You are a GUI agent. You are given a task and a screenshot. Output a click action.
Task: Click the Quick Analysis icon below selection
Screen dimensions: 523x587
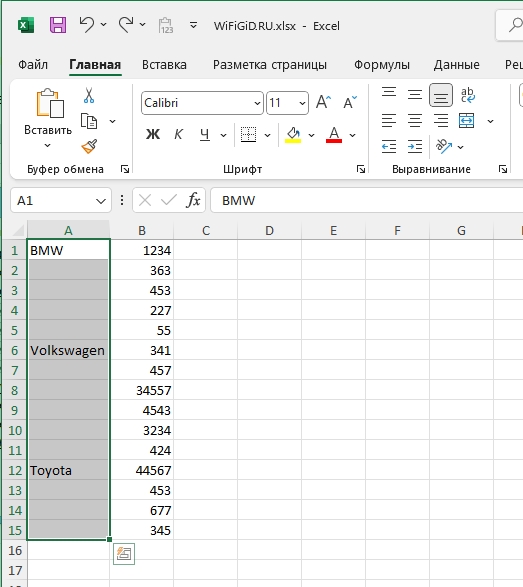pos(124,554)
